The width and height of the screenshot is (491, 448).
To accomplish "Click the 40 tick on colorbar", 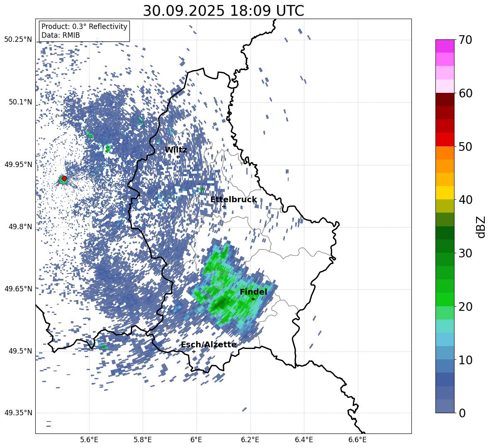I will 465,200.
